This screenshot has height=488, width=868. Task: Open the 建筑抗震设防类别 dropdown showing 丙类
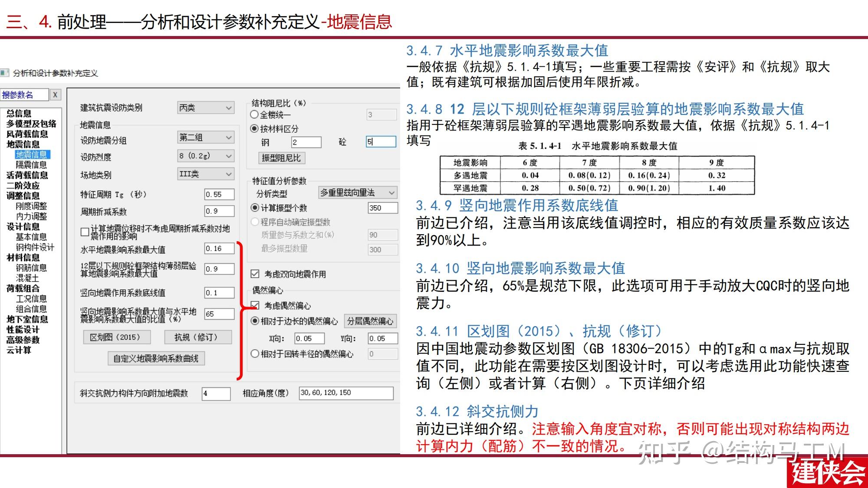[206, 107]
